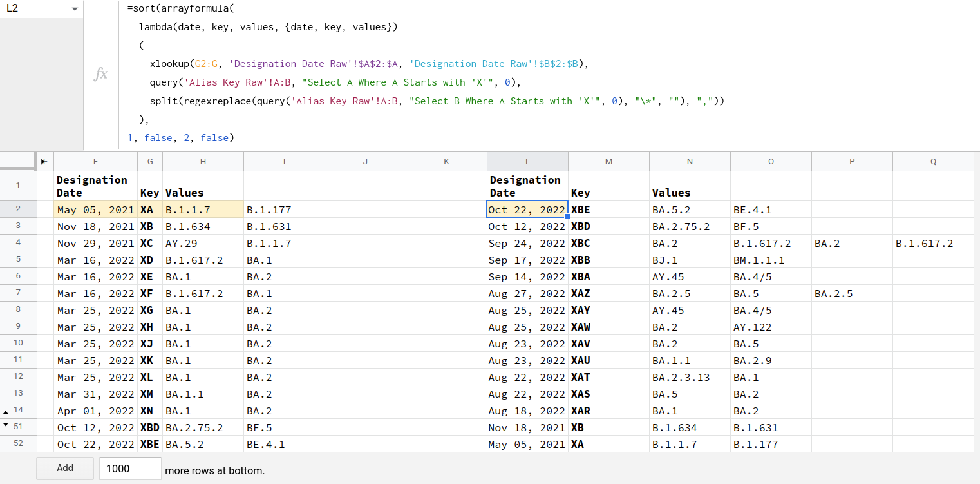
Task: Click cell F2 with May 05, 2021
Action: [96, 209]
